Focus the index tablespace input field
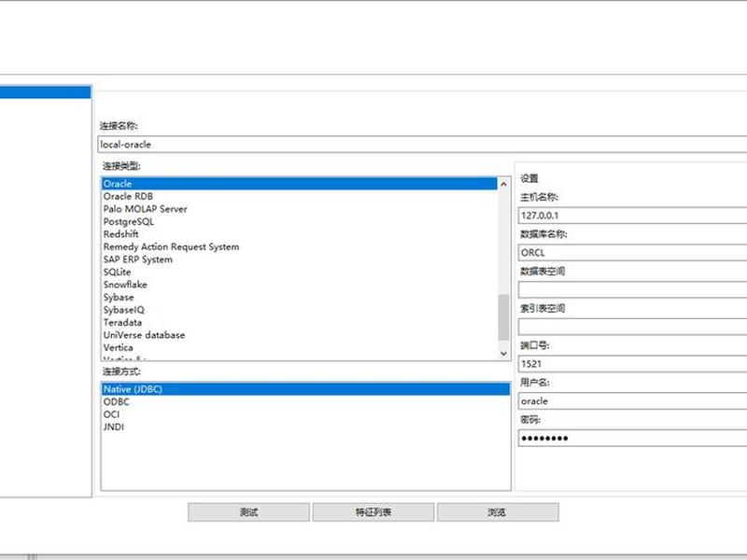747x560 pixels. tap(633, 327)
